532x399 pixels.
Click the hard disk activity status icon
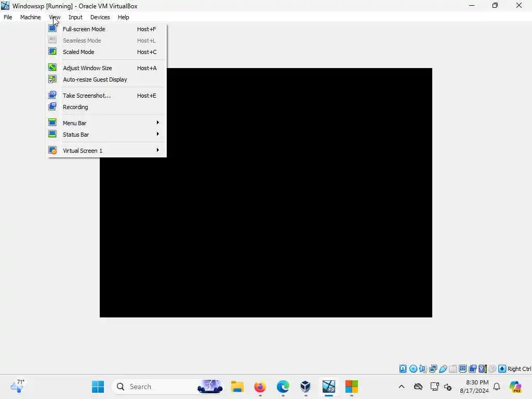403,369
